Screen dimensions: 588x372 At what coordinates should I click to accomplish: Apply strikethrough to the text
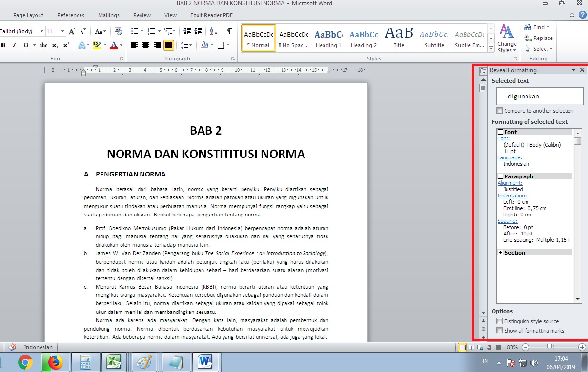point(42,45)
